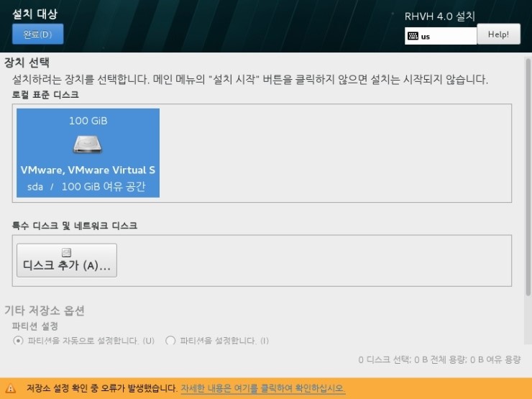
Task: Click the 장치 선택 heading
Action: pyautogui.click(x=27, y=63)
